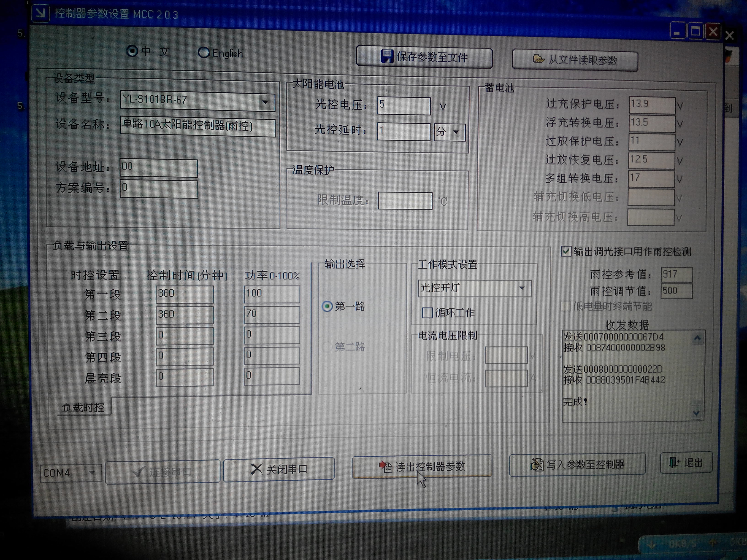Open the 光控延时 unit 分 dropdown
The height and width of the screenshot is (560, 747).
point(457,132)
